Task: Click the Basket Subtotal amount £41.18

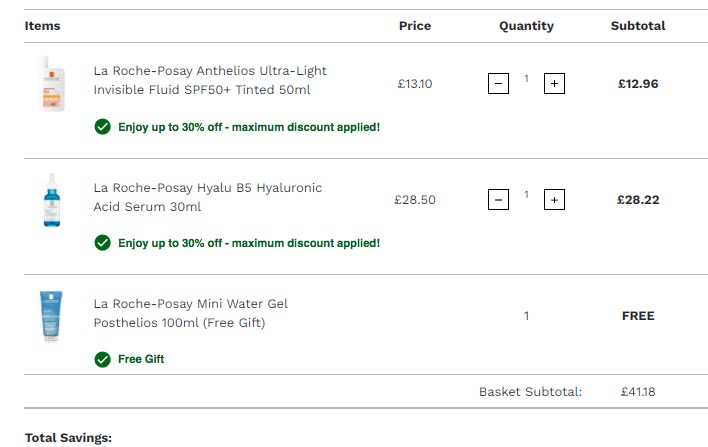Action: coord(638,391)
